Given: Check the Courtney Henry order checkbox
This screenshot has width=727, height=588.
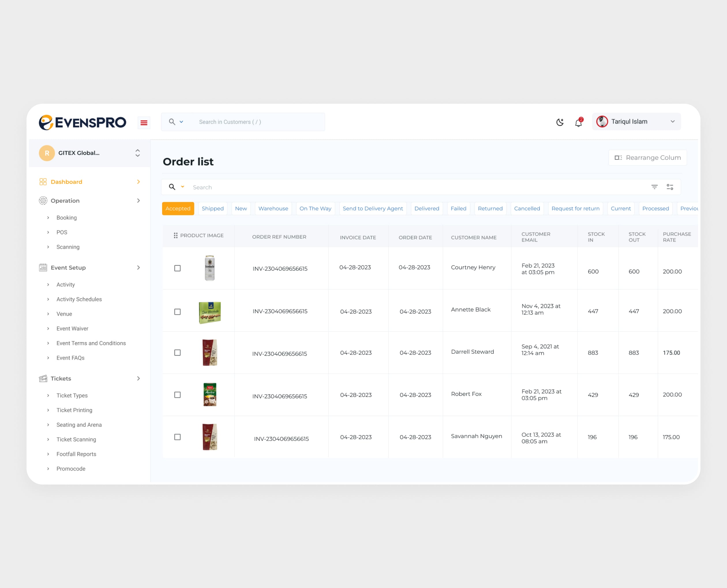Looking at the screenshot, I should 177,268.
